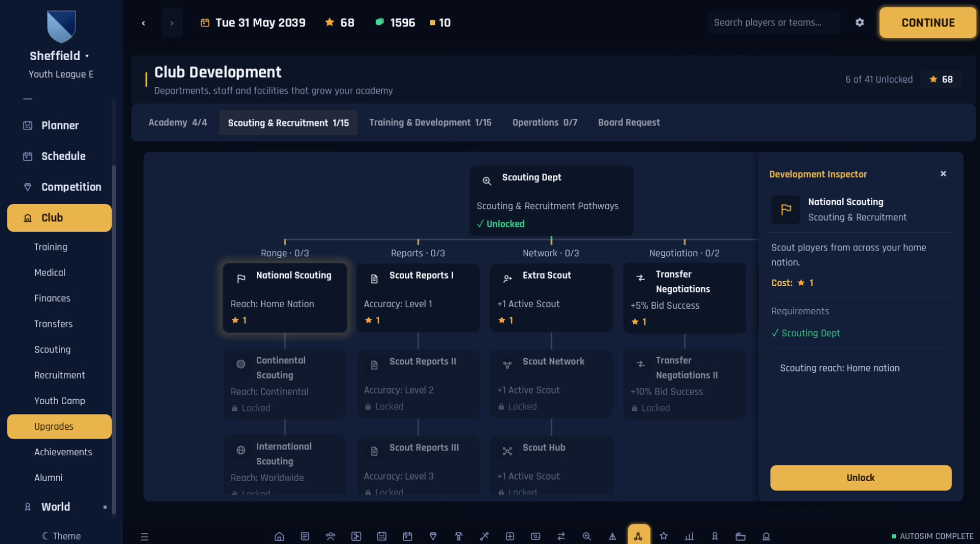Image resolution: width=980 pixels, height=544 pixels.
Task: Switch to the Academy 4/4 tab
Action: pos(178,122)
